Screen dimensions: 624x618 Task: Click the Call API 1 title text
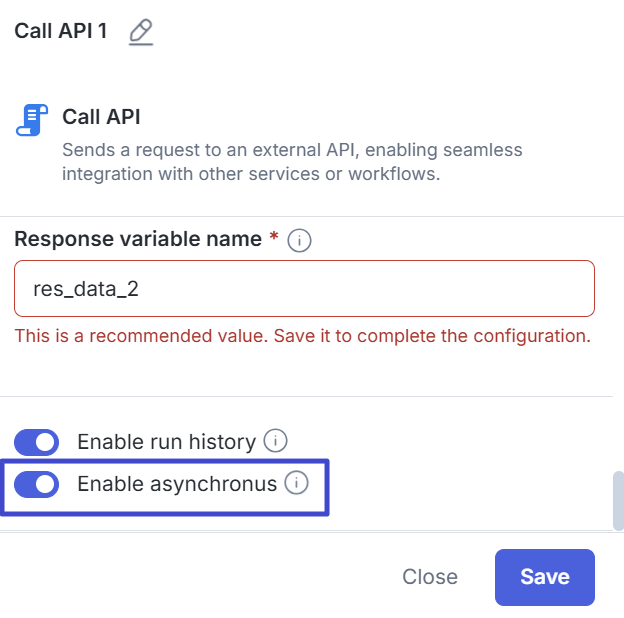click(x=61, y=31)
